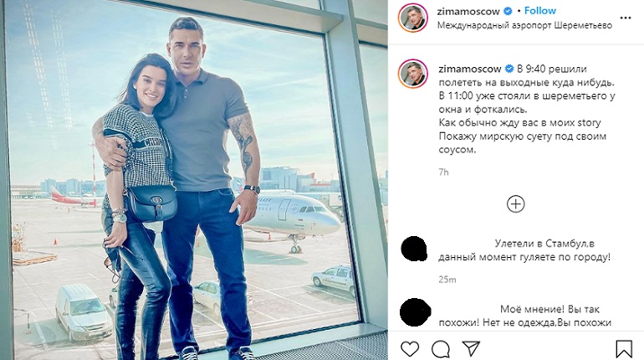Click the couple photo at the airport window

click(194, 180)
